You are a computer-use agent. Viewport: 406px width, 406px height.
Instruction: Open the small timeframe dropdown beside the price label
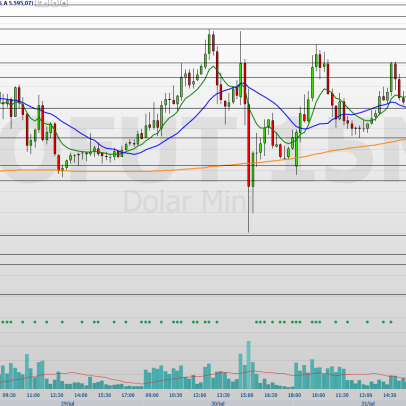(x=41, y=3)
